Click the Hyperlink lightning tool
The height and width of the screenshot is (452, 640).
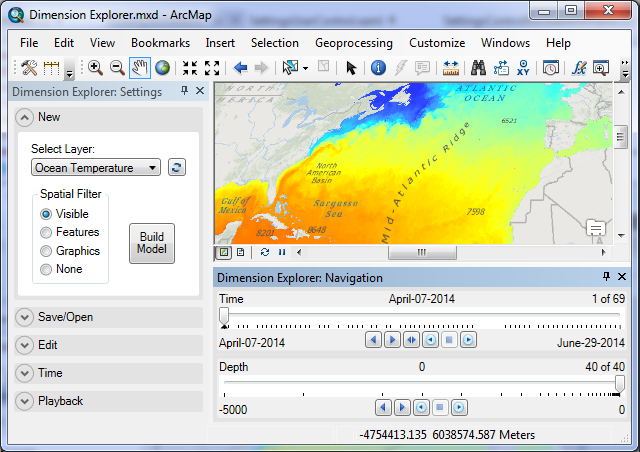point(400,68)
